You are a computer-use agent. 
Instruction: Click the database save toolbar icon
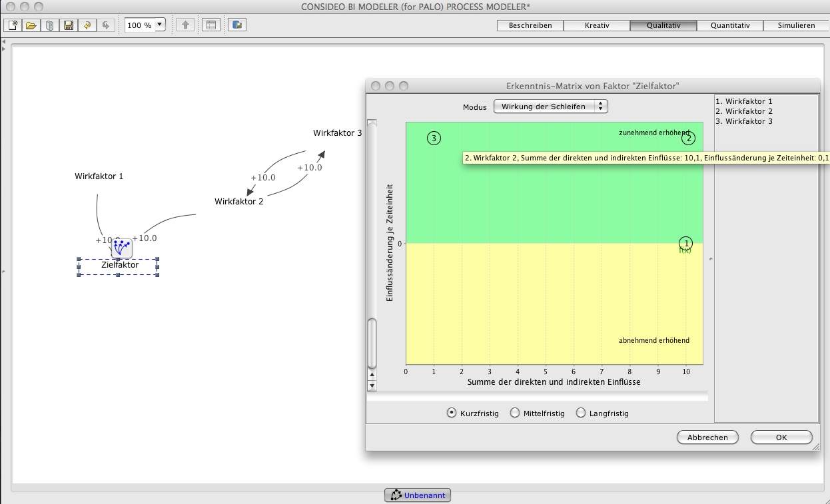point(237,25)
